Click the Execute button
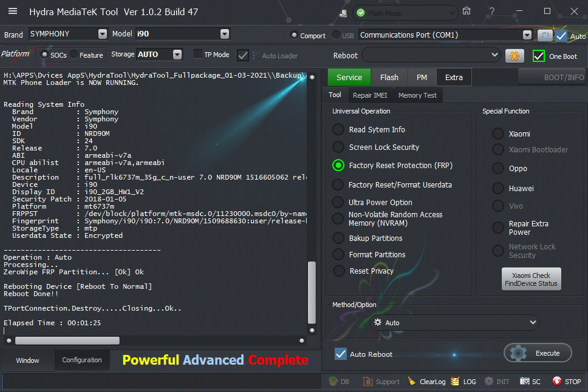Image resolution: width=588 pixels, height=392 pixels. [x=538, y=353]
